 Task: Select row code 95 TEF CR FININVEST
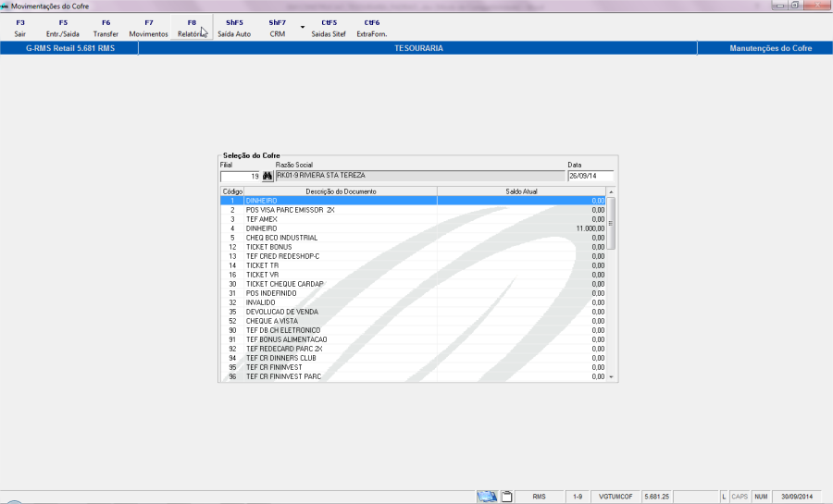pos(413,367)
